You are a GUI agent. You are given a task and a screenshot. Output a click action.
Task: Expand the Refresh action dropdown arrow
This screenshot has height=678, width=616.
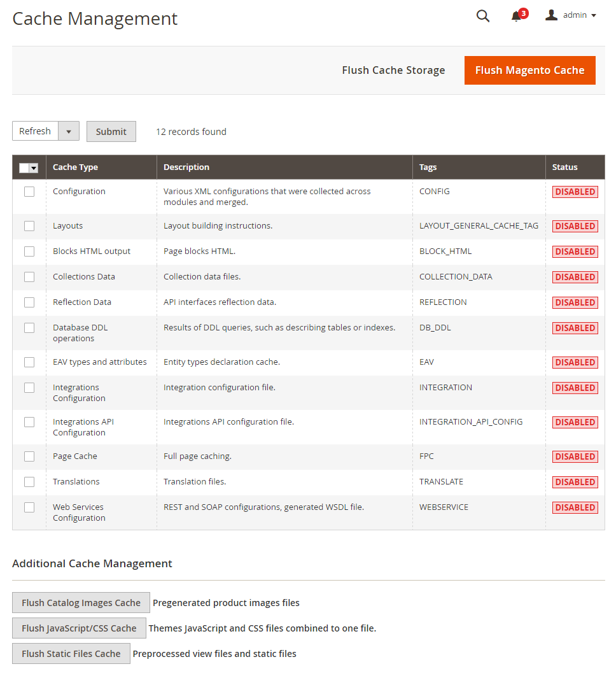pos(68,131)
